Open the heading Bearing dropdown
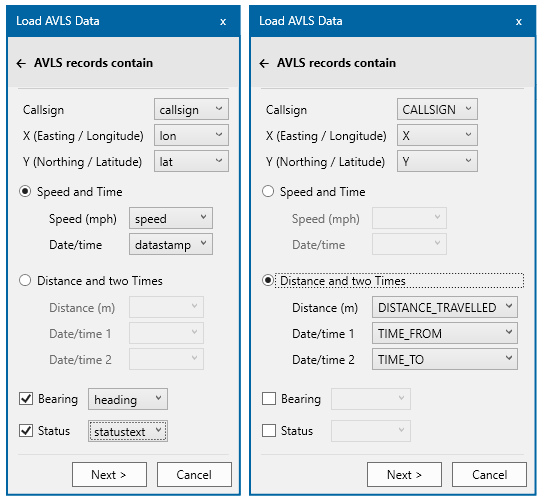The width and height of the screenshot is (544, 502). 128,399
